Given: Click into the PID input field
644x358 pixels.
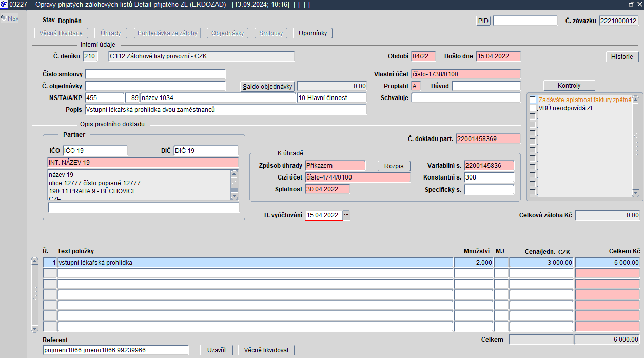Looking at the screenshot, I should tap(525, 21).
